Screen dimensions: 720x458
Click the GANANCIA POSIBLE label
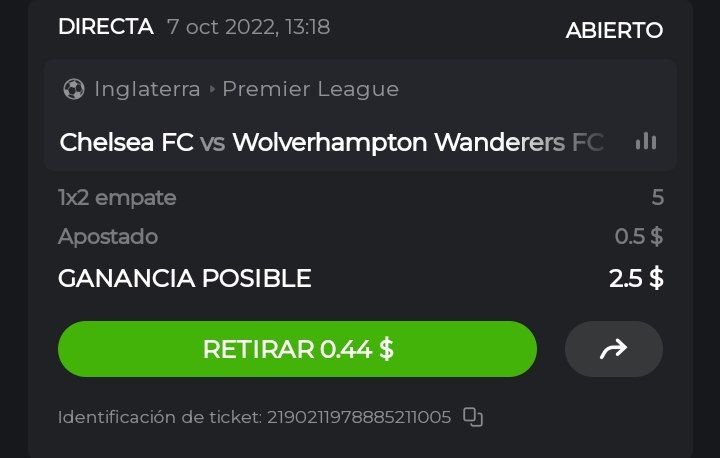(x=184, y=278)
